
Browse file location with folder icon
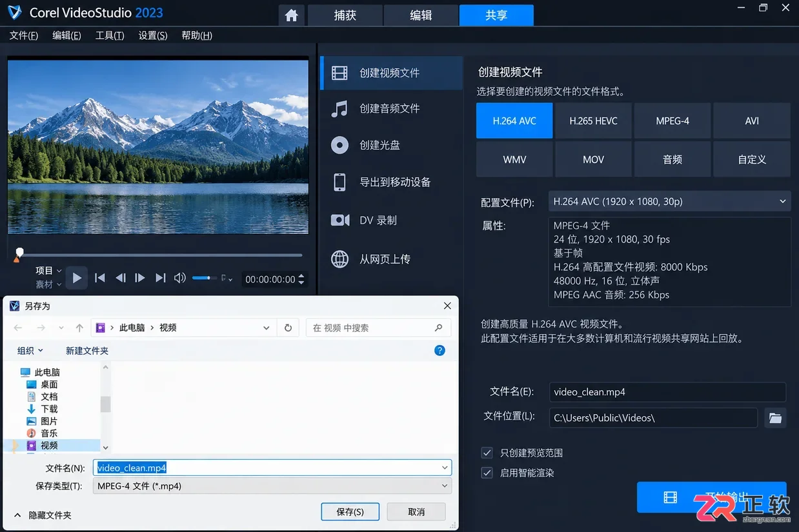(x=775, y=418)
